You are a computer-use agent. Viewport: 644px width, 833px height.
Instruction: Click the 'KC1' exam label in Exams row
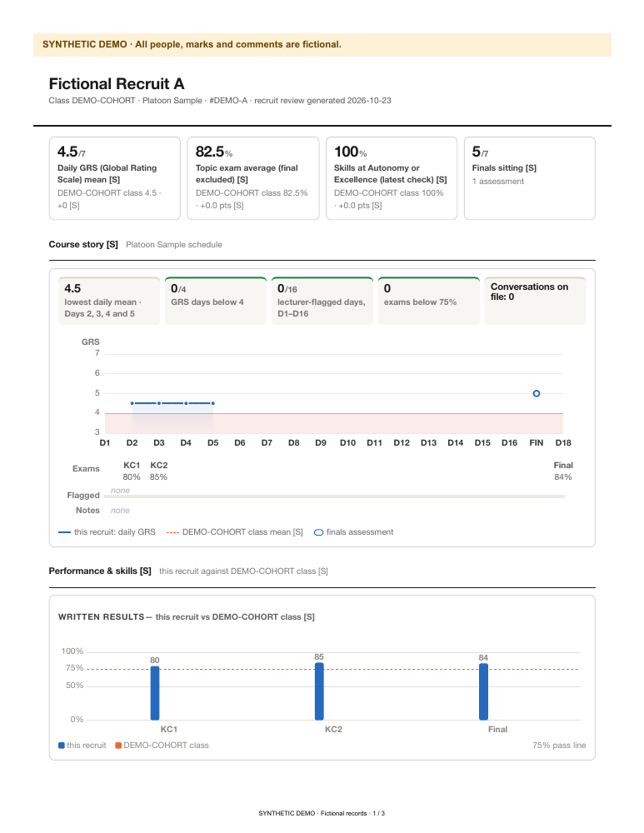tap(132, 466)
